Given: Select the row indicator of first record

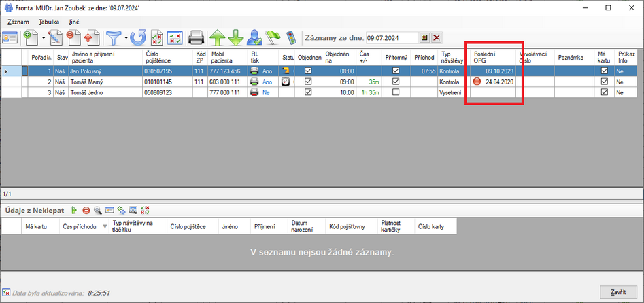Looking at the screenshot, I should point(11,71).
